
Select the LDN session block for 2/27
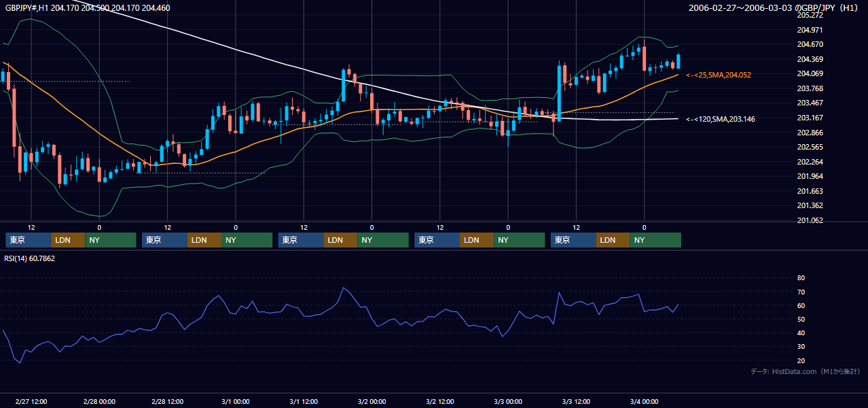click(x=69, y=240)
